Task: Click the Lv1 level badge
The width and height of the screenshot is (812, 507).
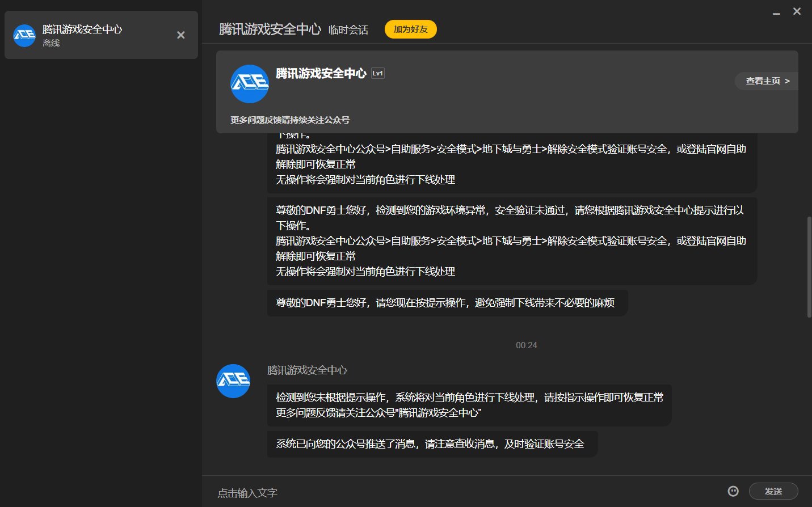Action: point(378,73)
